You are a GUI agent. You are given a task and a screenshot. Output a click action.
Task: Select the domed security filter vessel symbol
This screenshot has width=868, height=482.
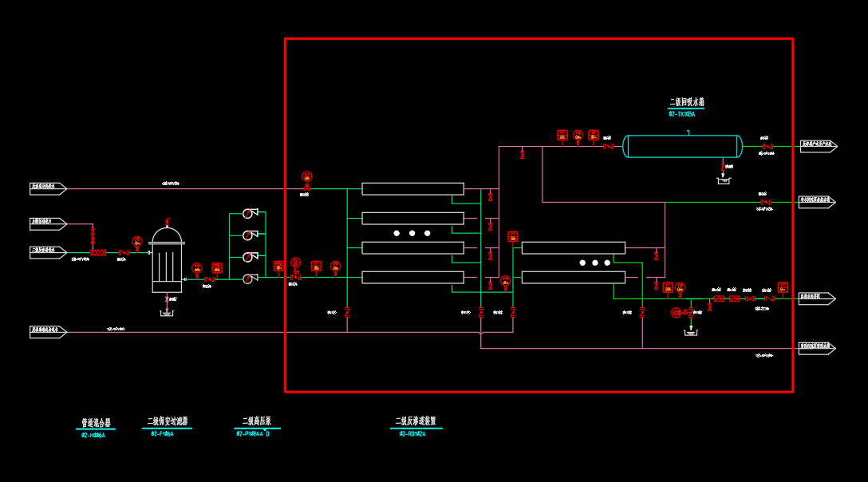[x=167, y=259]
